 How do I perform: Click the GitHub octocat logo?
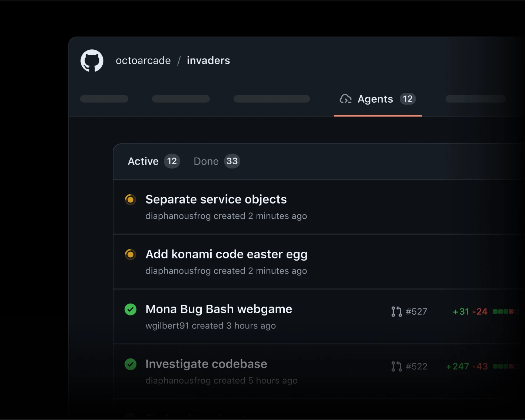(x=92, y=60)
